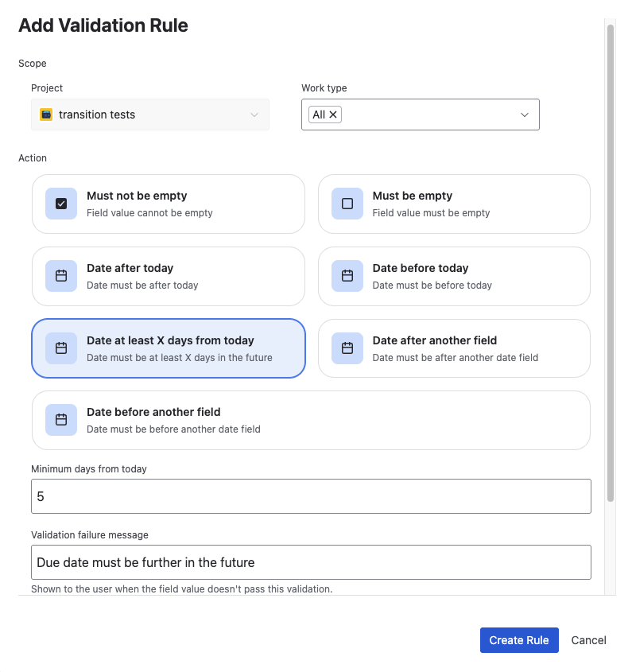Click the checked checkbox icon on Must not be empty

point(61,204)
